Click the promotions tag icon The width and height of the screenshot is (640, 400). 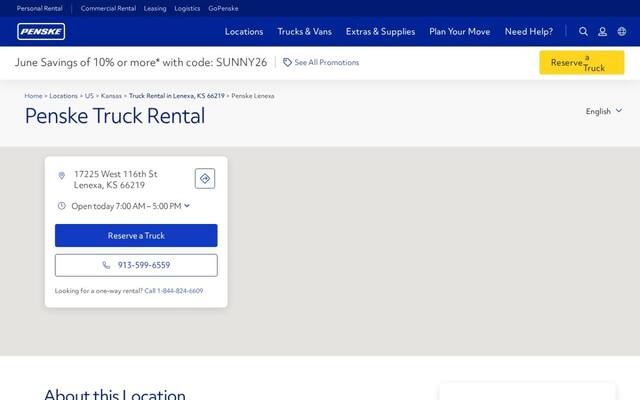coord(287,62)
